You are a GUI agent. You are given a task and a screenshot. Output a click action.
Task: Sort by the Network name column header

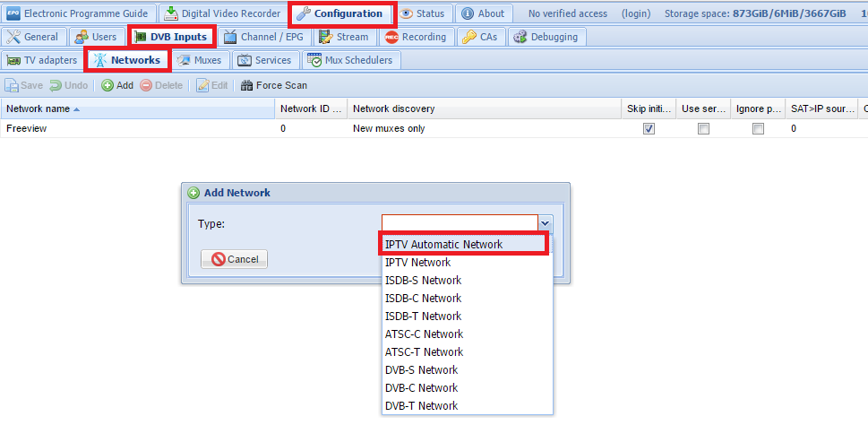(x=137, y=108)
